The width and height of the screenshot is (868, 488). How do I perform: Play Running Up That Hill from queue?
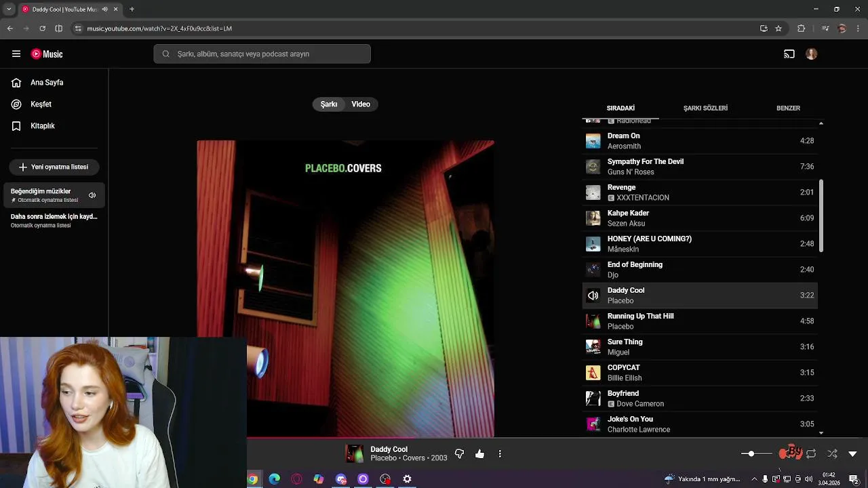pos(700,321)
